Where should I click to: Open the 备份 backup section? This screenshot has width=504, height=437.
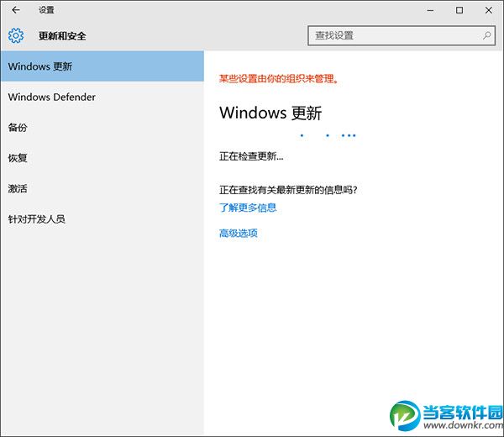pyautogui.click(x=102, y=128)
